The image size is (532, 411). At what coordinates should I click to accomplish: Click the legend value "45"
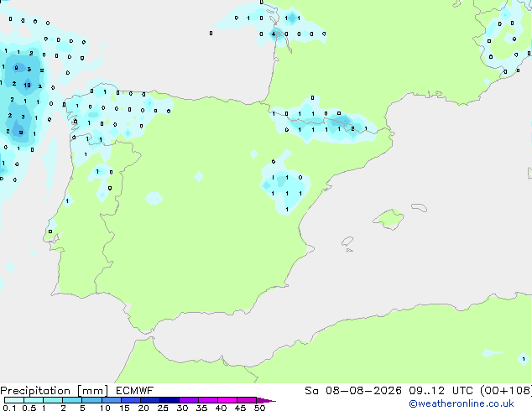pyautogui.click(x=240, y=408)
